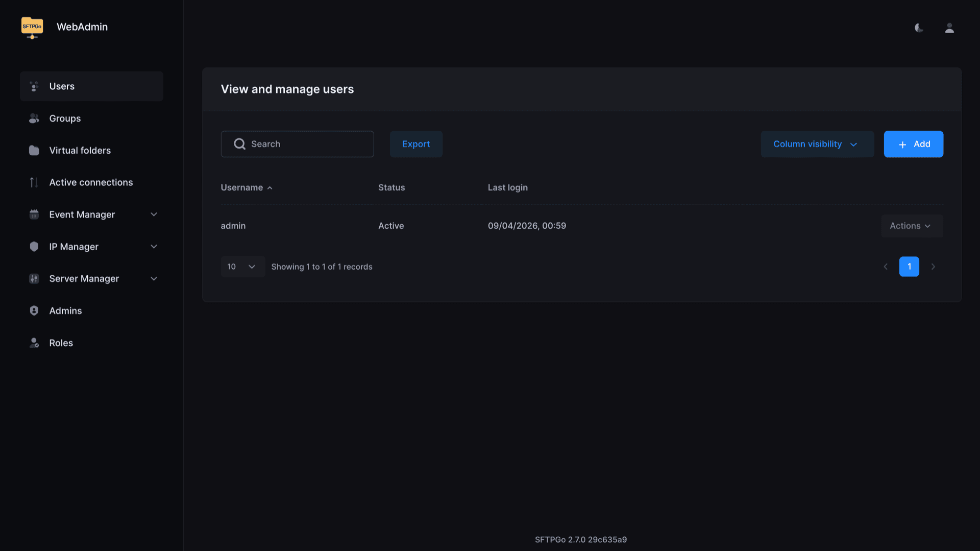Click the Status column header
The image size is (980, 551).
tap(391, 187)
